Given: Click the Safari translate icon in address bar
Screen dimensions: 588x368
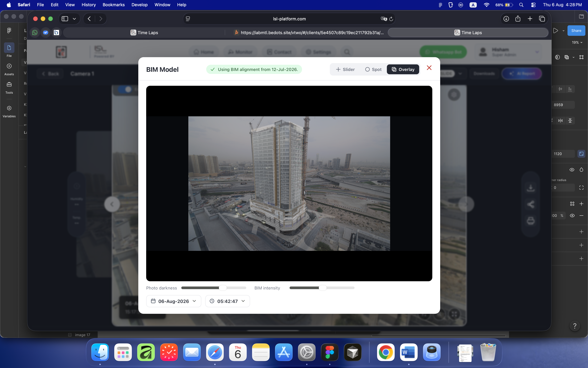Looking at the screenshot, I should point(384,19).
